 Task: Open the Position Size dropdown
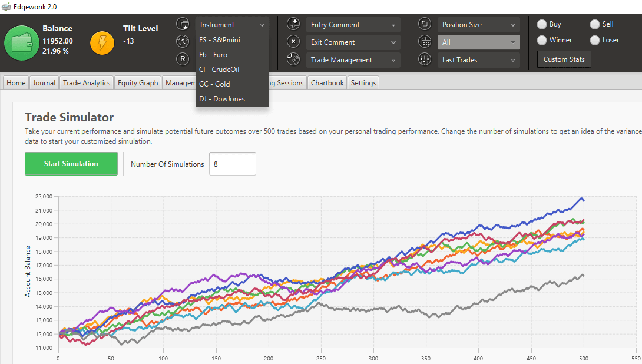click(478, 24)
